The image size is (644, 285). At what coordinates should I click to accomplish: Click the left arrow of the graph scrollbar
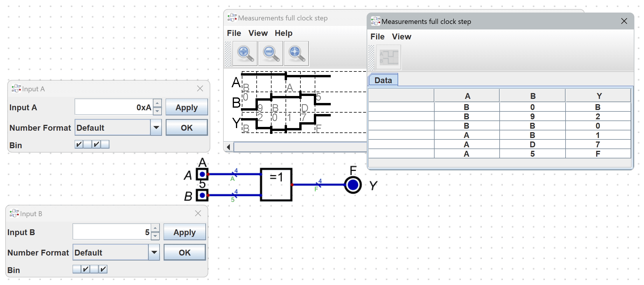[x=229, y=147]
